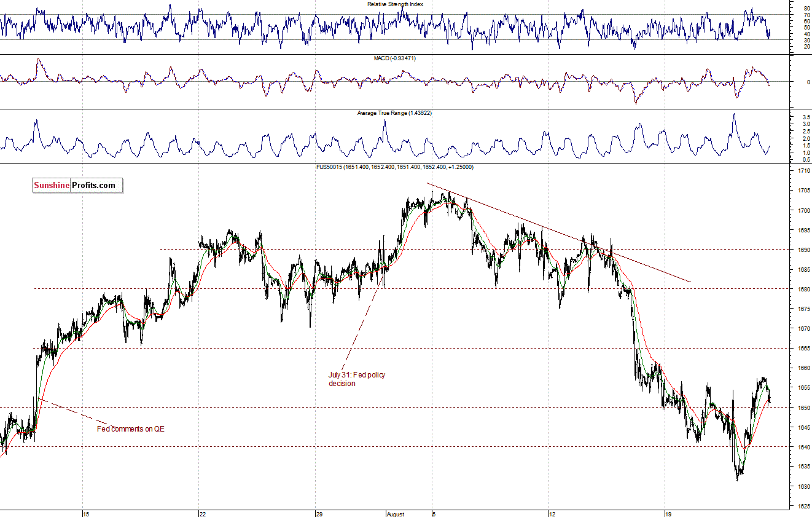The width and height of the screenshot is (812, 517).
Task: Click the 1675 price axis label
Action: pyautogui.click(x=803, y=309)
